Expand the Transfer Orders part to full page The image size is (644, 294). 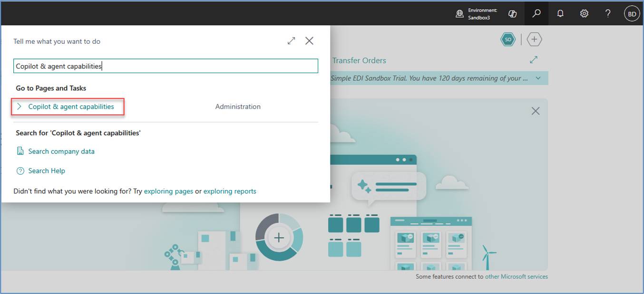534,60
